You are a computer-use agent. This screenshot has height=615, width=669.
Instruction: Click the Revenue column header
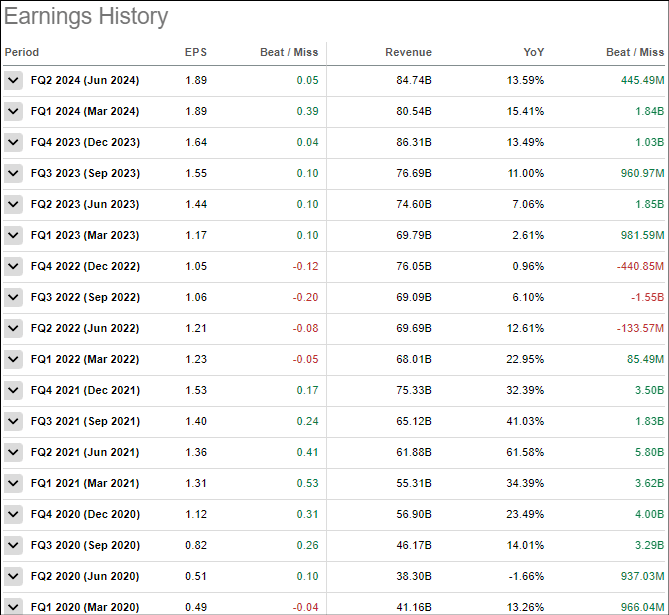[x=408, y=52]
